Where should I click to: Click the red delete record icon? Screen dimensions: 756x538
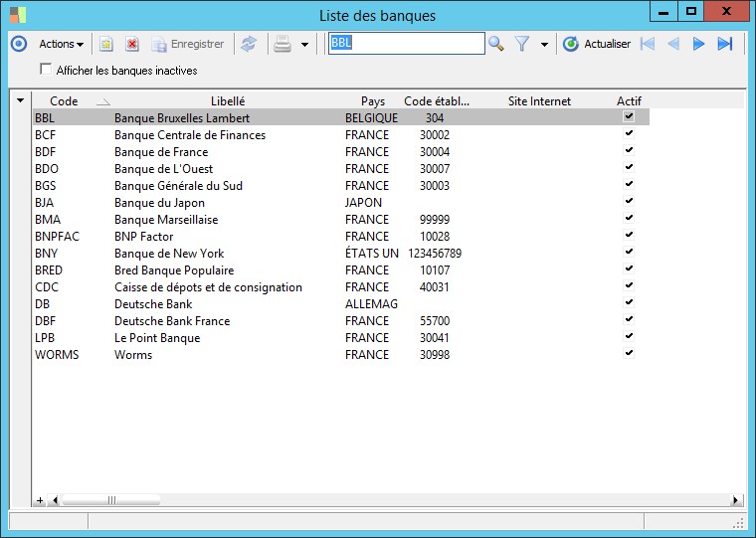(131, 44)
